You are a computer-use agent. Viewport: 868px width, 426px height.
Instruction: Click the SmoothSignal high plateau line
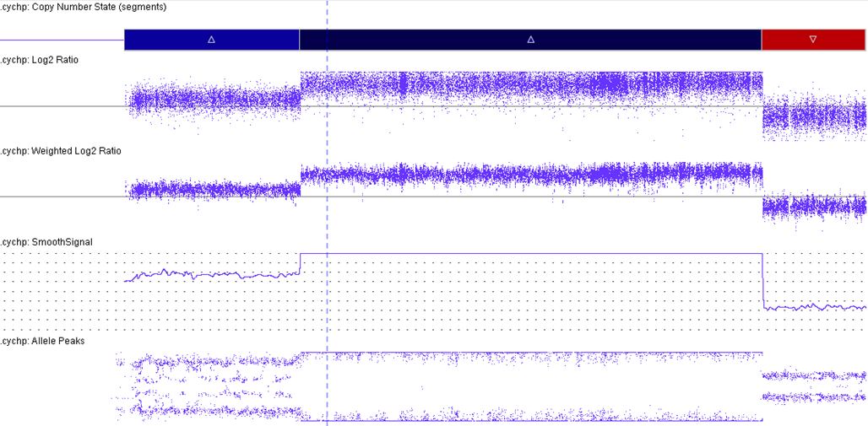tap(530, 253)
